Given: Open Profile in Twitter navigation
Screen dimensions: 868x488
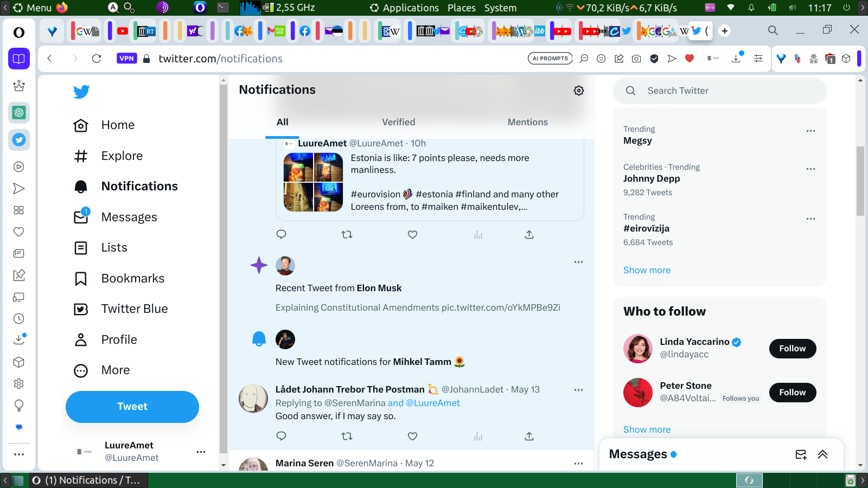Looking at the screenshot, I should coord(105,340).
